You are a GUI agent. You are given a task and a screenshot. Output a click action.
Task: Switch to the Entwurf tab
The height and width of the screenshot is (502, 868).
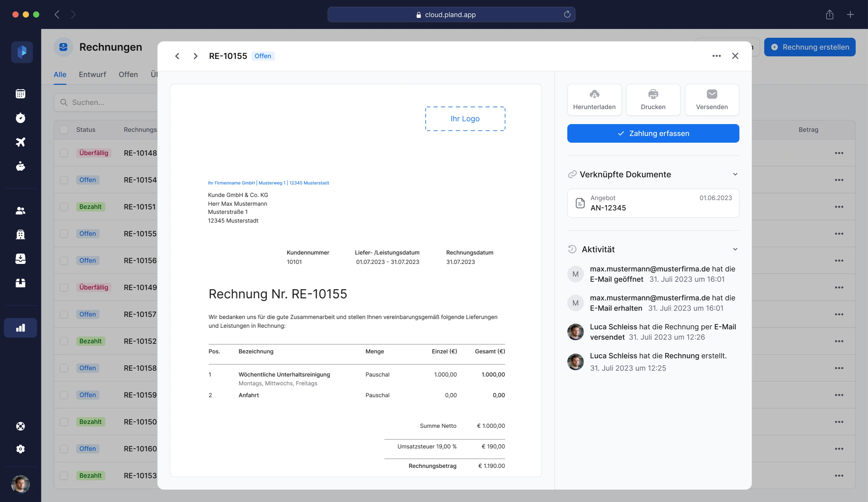(x=92, y=74)
